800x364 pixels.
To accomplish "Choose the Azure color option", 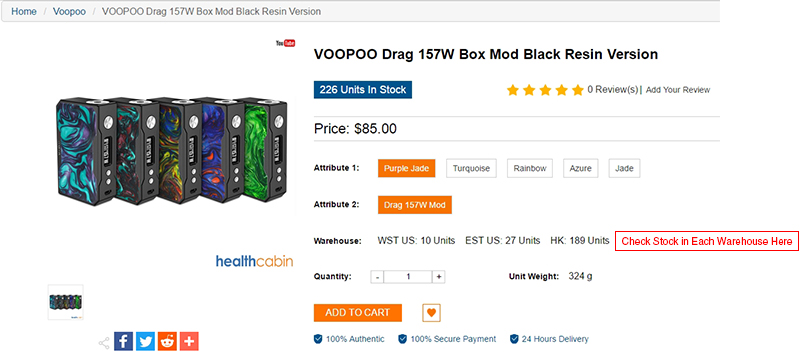I will pos(581,168).
